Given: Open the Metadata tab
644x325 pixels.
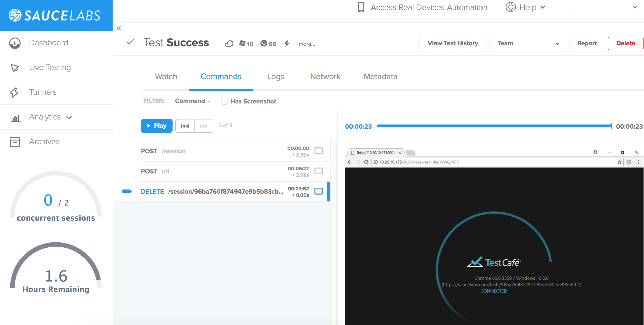Looking at the screenshot, I should click(380, 76).
